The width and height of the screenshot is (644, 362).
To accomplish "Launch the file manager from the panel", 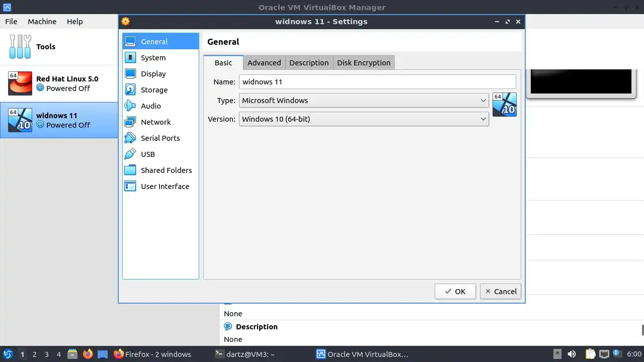I will click(x=72, y=354).
